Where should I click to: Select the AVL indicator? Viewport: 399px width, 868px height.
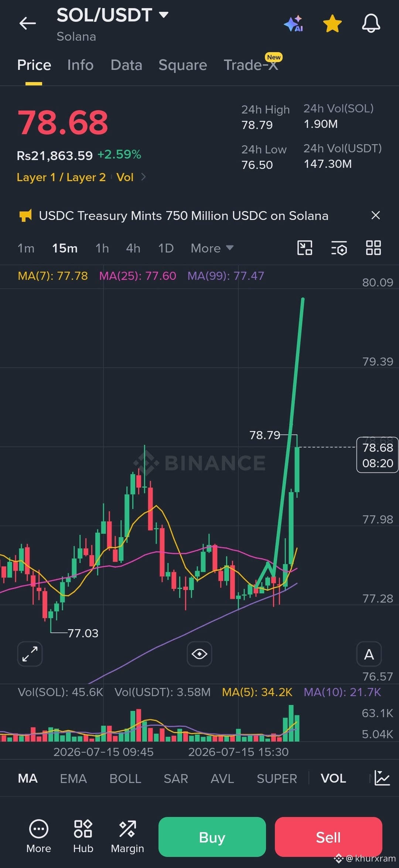click(222, 778)
